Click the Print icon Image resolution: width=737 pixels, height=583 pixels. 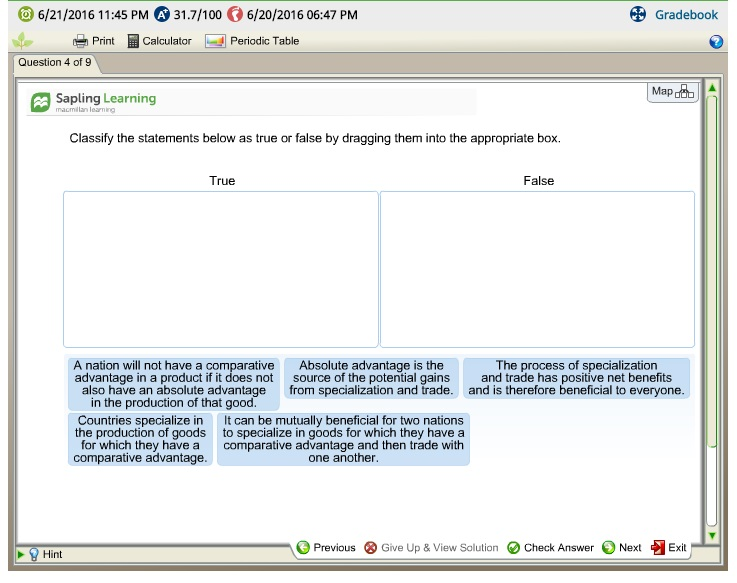[x=80, y=41]
